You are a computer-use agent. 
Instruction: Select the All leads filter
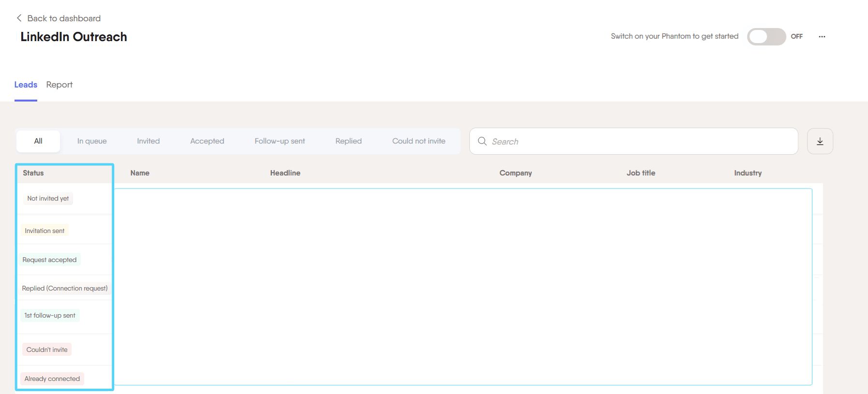[x=38, y=141]
